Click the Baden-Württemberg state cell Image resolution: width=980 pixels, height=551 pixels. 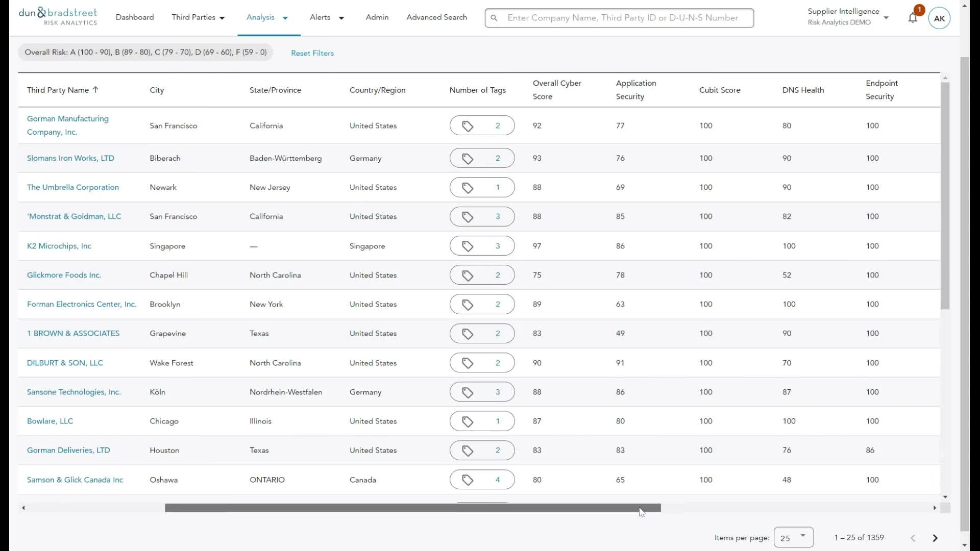pos(286,158)
